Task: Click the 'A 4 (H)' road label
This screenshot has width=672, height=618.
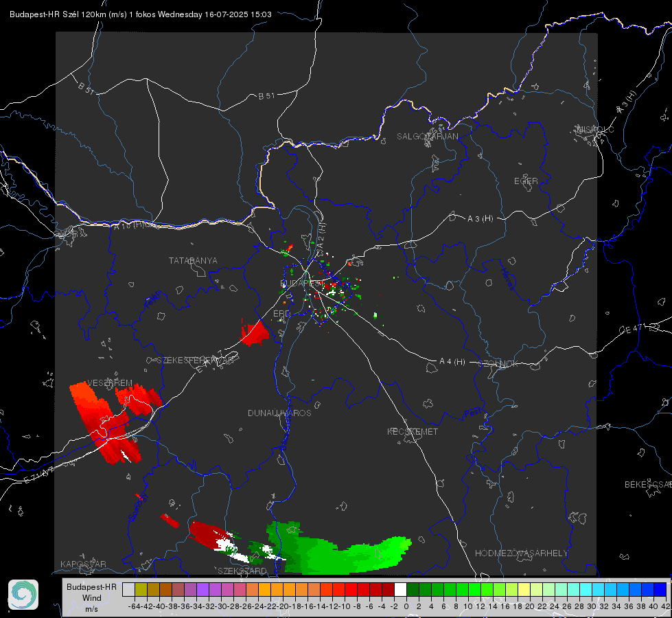Action: point(452,362)
